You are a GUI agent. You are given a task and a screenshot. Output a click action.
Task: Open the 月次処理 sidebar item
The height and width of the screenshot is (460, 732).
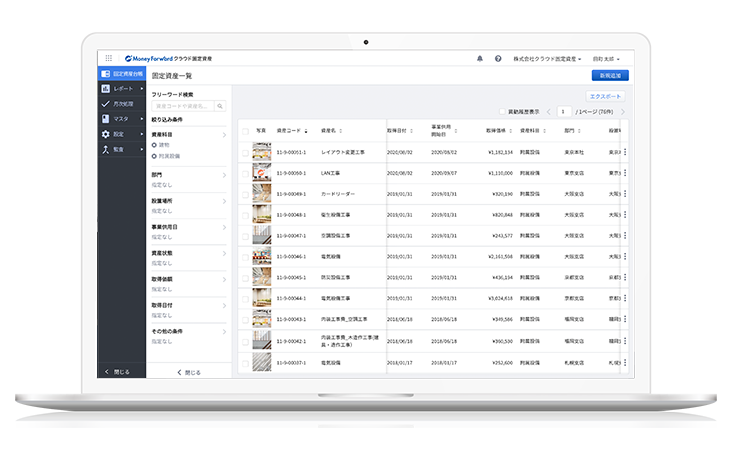click(122, 104)
